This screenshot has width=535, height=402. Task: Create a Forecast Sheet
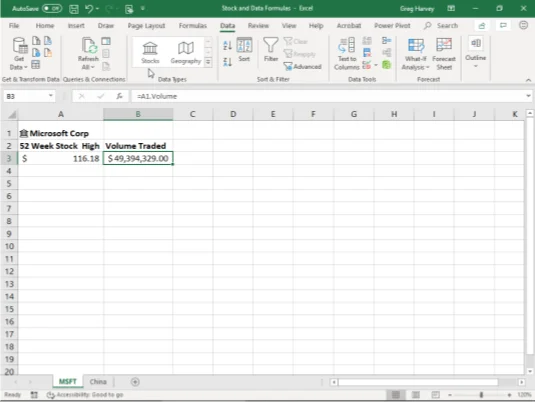[x=444, y=54]
